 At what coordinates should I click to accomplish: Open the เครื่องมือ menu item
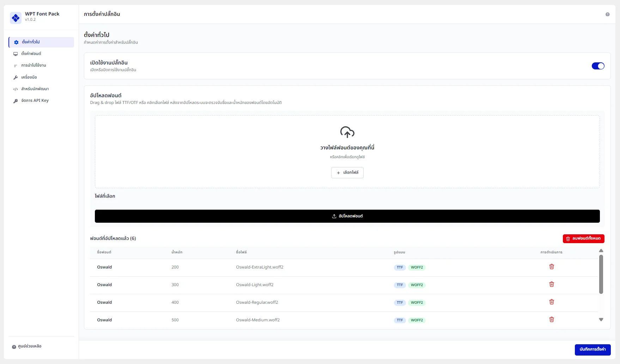coord(41,77)
